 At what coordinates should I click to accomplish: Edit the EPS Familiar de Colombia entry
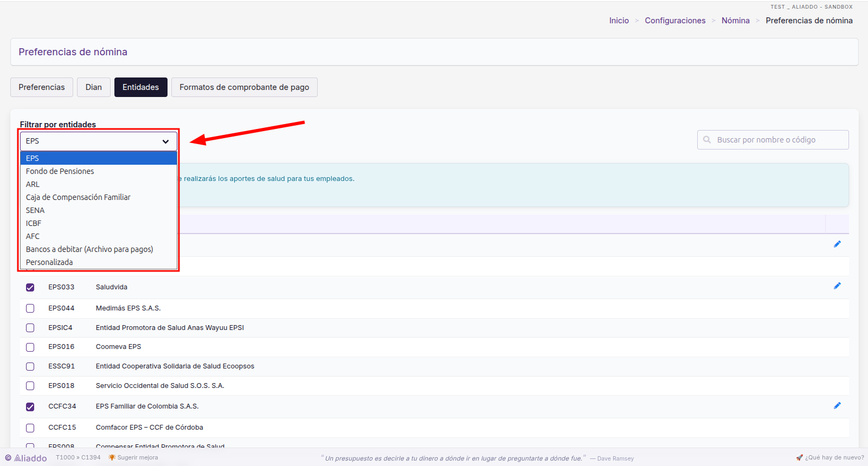pyautogui.click(x=837, y=406)
